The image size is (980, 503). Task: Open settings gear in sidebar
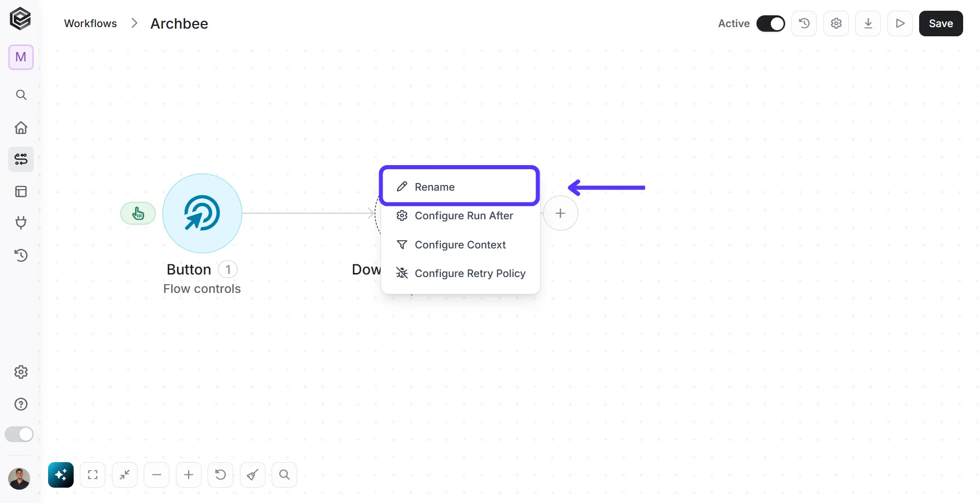[21, 372]
